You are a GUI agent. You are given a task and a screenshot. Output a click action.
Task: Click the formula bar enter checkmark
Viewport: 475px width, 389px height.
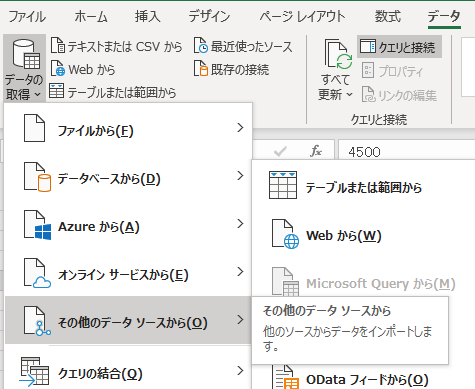(280, 152)
